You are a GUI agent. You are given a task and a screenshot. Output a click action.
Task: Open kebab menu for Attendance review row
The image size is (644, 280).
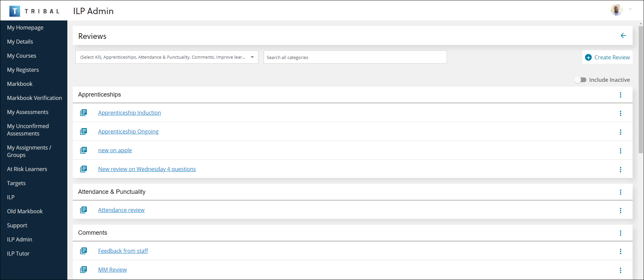[x=620, y=211]
